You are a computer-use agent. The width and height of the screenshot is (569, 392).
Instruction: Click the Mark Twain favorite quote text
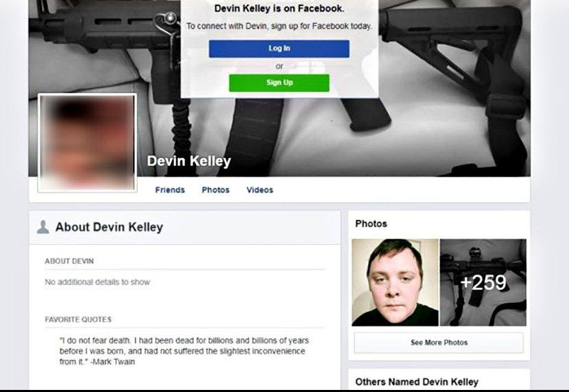184,351
